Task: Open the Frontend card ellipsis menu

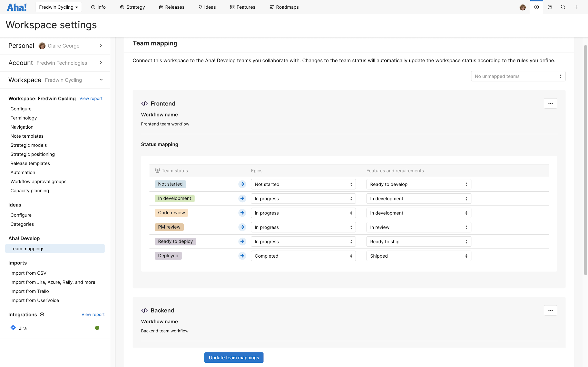Action: pos(550,103)
